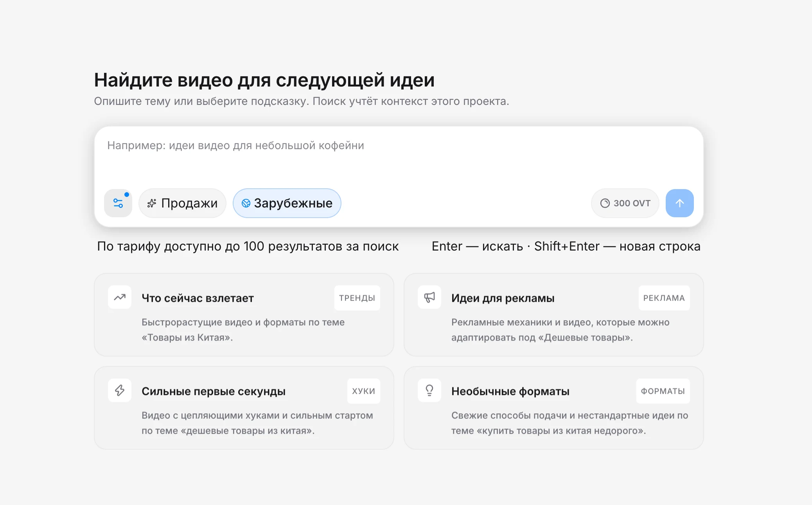Toggle the Продажи filter chip
This screenshot has width=812, height=505.
coord(183,203)
